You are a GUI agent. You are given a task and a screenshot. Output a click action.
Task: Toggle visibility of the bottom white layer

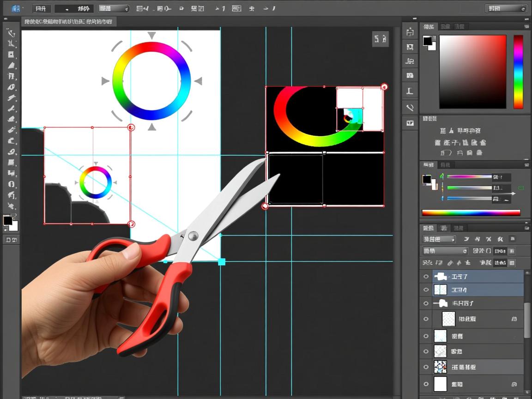[426, 384]
